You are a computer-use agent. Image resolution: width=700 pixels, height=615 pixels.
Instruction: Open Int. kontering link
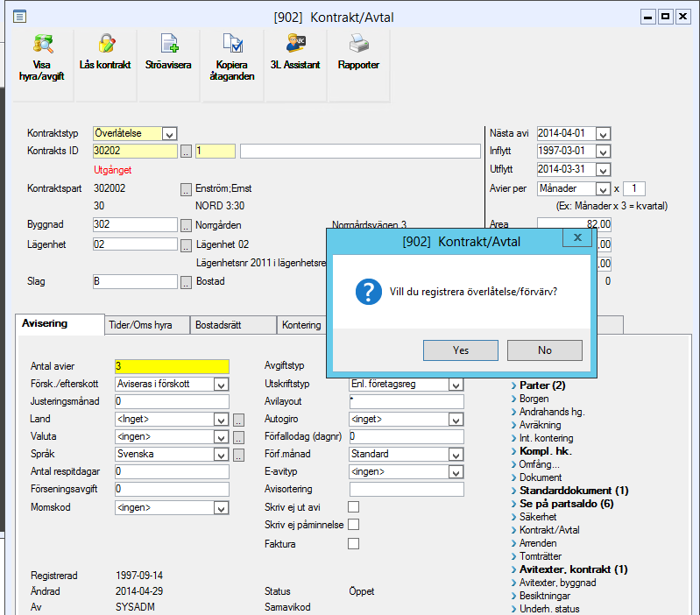tap(546, 438)
